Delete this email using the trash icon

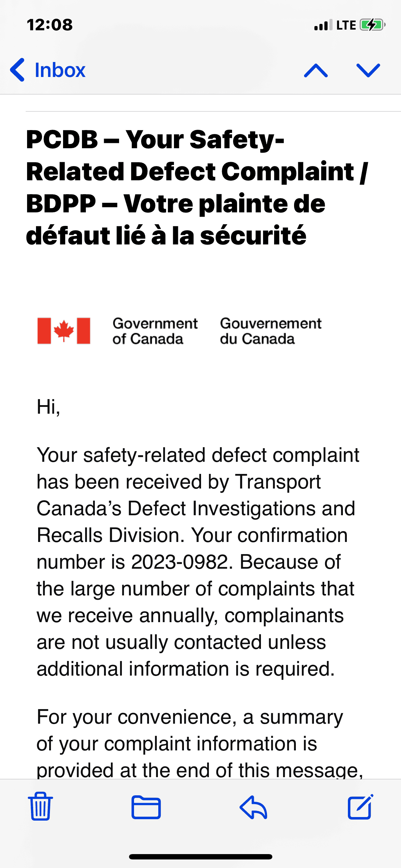point(40,806)
